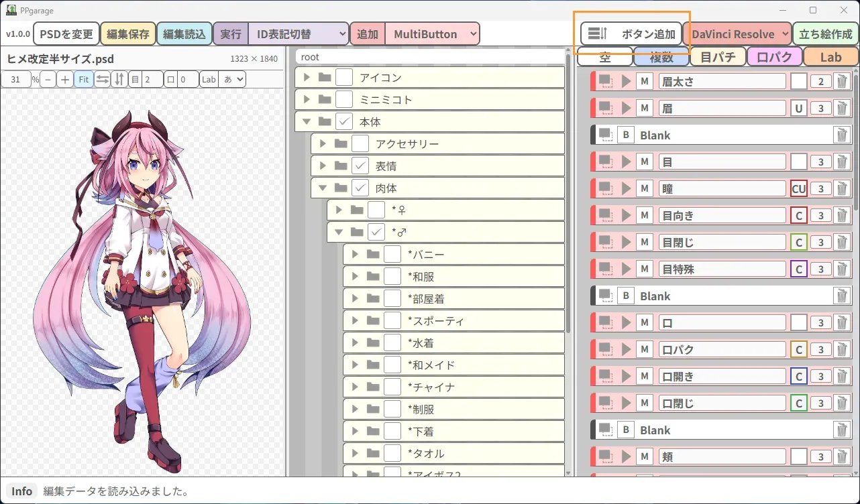The width and height of the screenshot is (860, 504).
Task: Click the ボタン追加 button
Action: (631, 34)
